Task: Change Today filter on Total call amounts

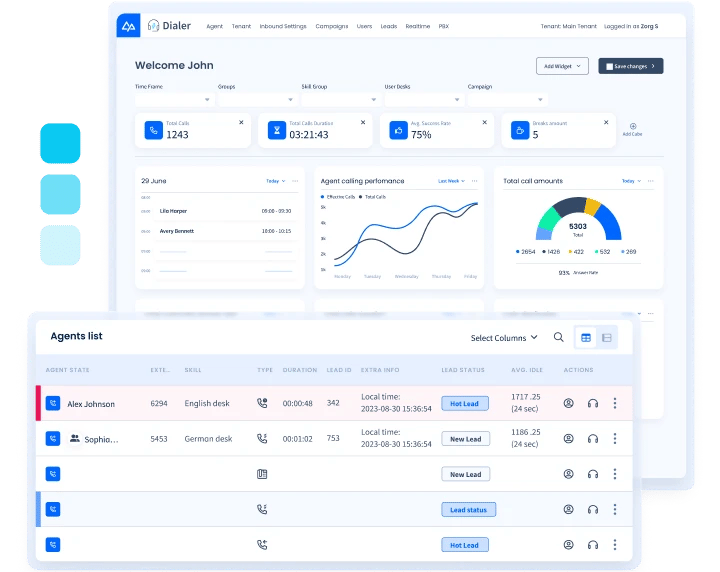Action: (631, 181)
